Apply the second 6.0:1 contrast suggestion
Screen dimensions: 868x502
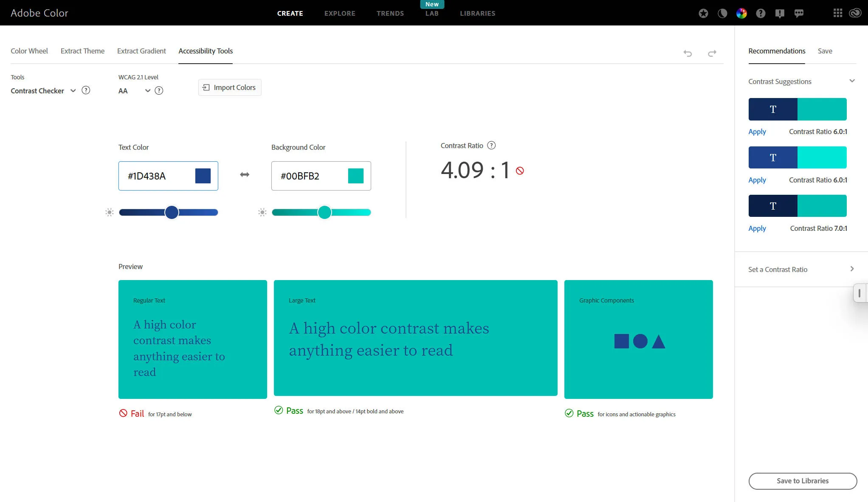(757, 180)
